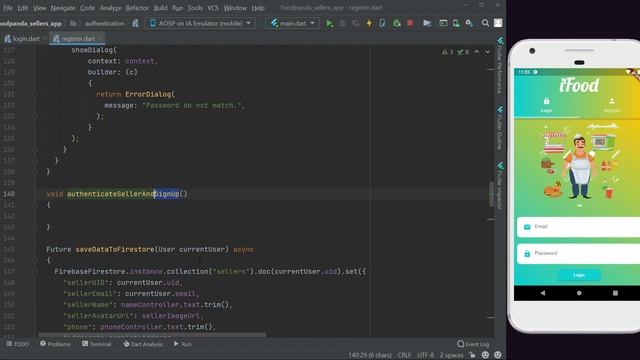Open the 2 spaces indent selector

(x=451, y=355)
